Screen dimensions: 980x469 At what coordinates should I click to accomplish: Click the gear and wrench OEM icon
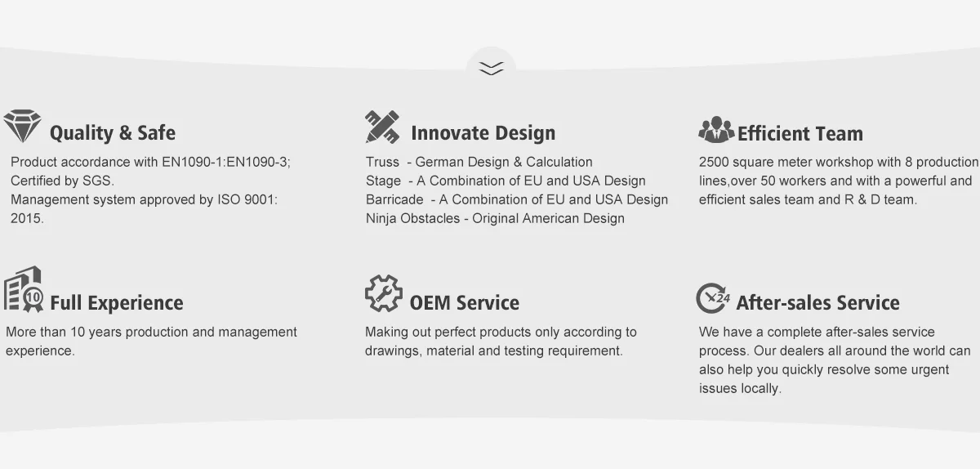pyautogui.click(x=383, y=293)
